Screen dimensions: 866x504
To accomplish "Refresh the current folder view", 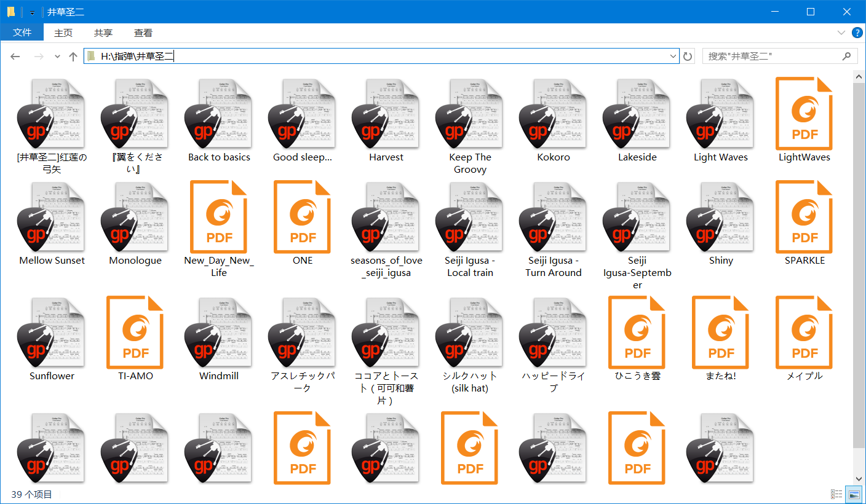I will (x=688, y=57).
